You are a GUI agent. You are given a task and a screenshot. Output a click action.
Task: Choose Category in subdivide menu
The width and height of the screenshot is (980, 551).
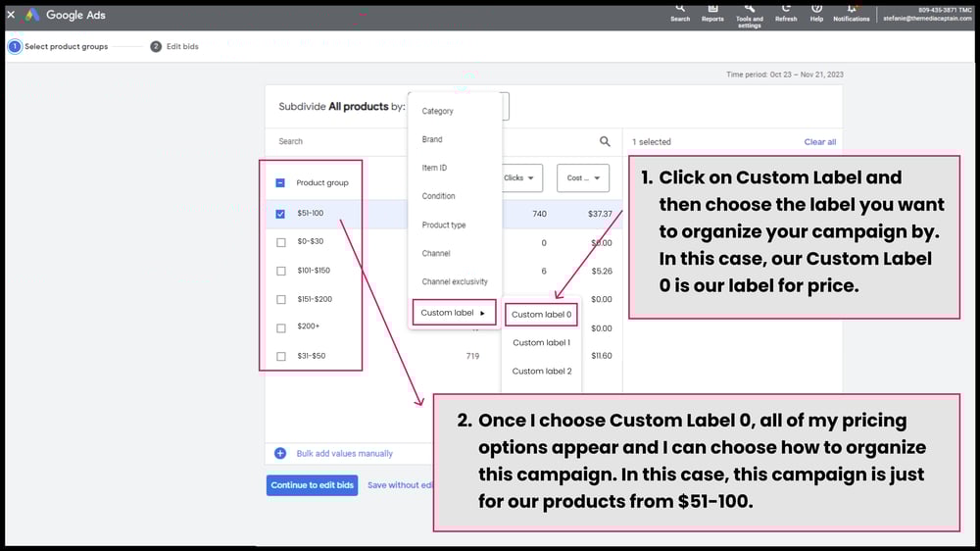437,111
